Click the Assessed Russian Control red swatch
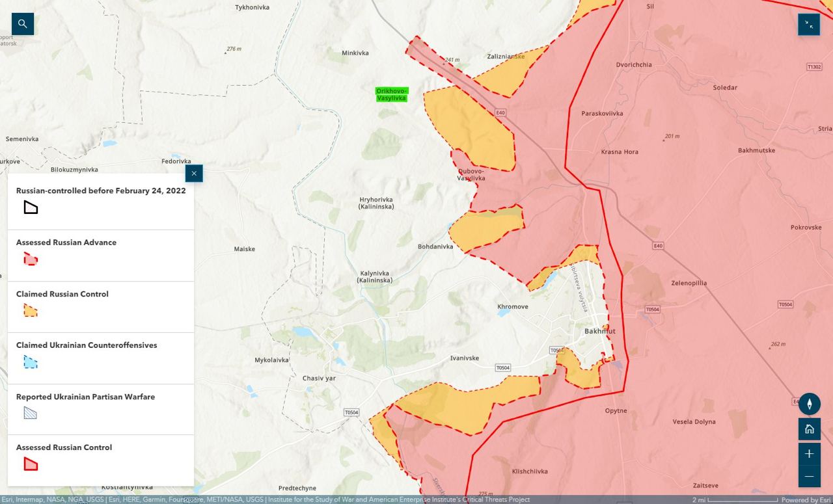Viewport: 833px width, 504px height. click(31, 464)
